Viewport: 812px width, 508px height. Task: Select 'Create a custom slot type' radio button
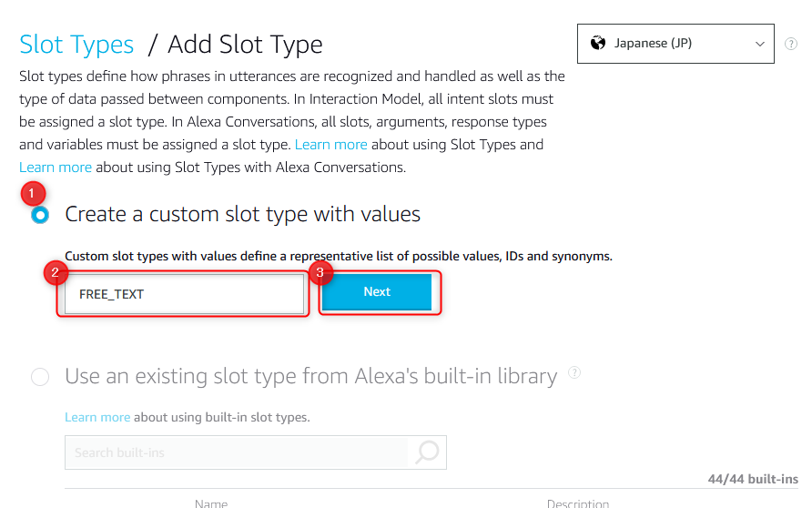pos(40,215)
